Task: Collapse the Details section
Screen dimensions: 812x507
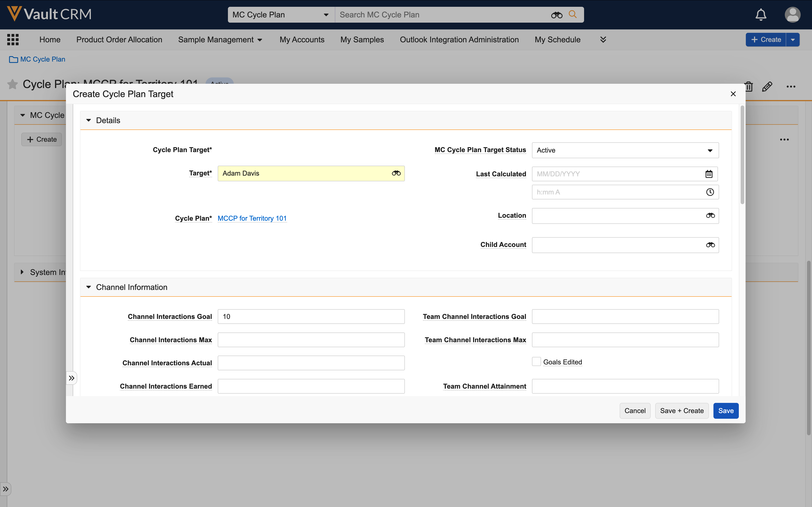Action: coord(89,120)
